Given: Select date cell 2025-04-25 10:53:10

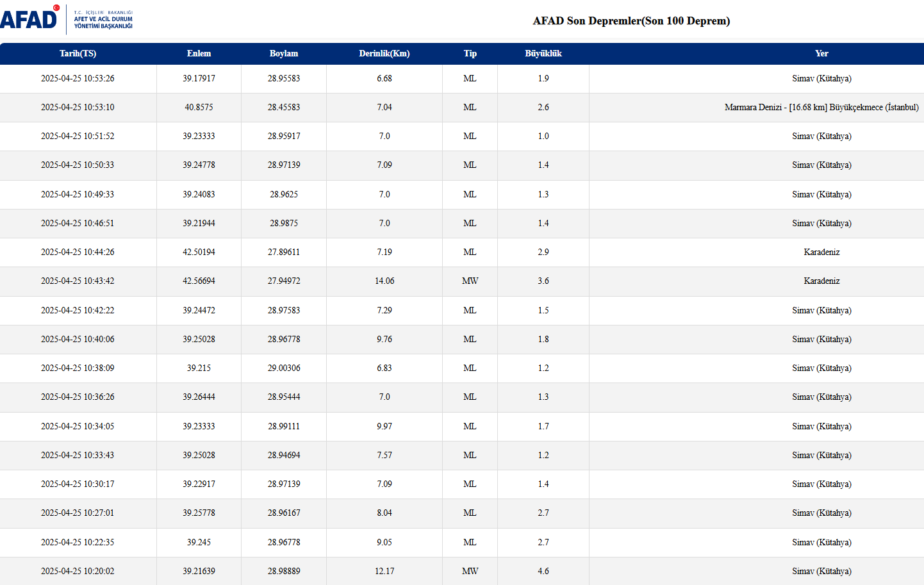Looking at the screenshot, I should pyautogui.click(x=78, y=107).
